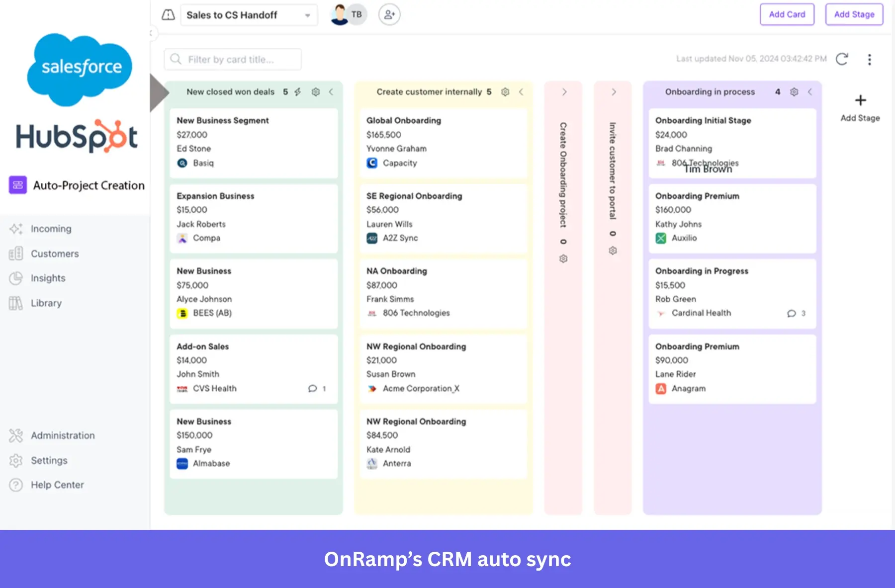The width and height of the screenshot is (895, 588).
Task: Click the lightning automation icon on New closed won deals
Action: 298,92
